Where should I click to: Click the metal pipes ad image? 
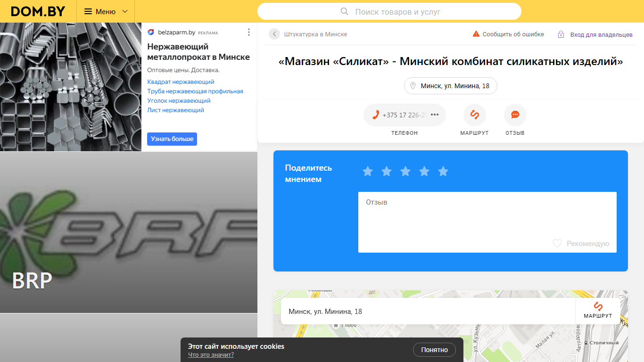(71, 87)
